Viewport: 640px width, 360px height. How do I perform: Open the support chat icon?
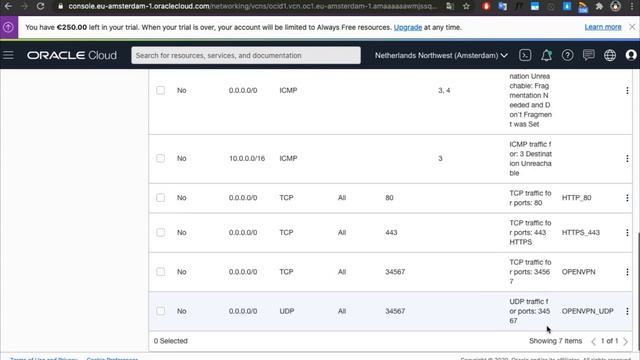point(589,55)
